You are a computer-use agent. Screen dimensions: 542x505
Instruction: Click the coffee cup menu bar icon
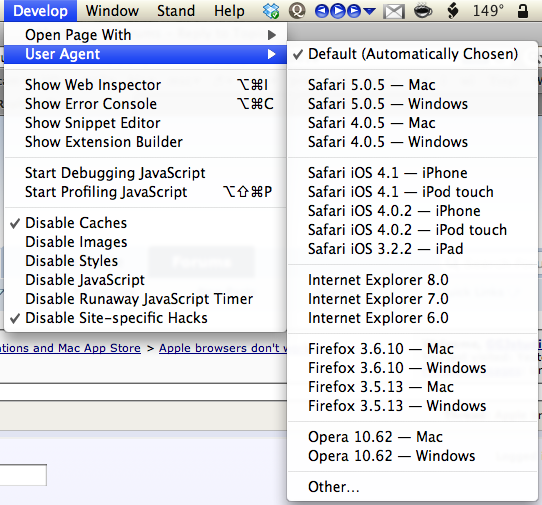coord(423,11)
